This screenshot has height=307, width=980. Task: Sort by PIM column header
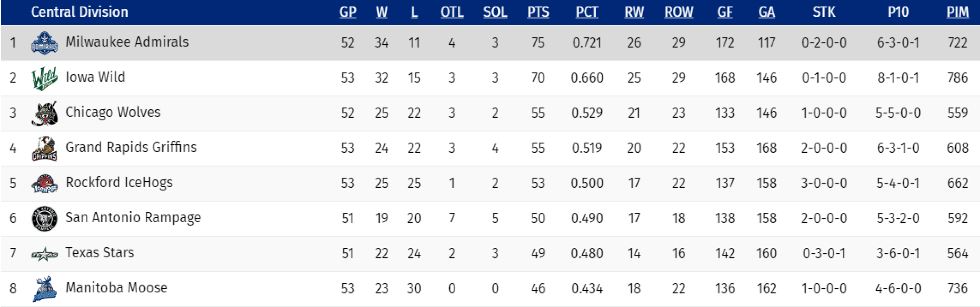click(958, 12)
